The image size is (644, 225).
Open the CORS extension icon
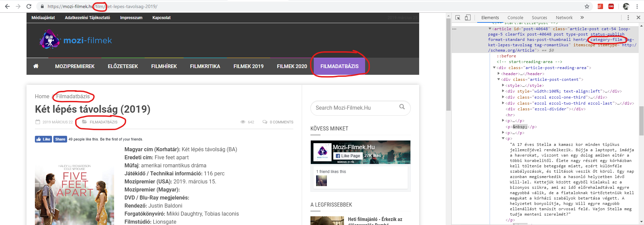[611, 6]
